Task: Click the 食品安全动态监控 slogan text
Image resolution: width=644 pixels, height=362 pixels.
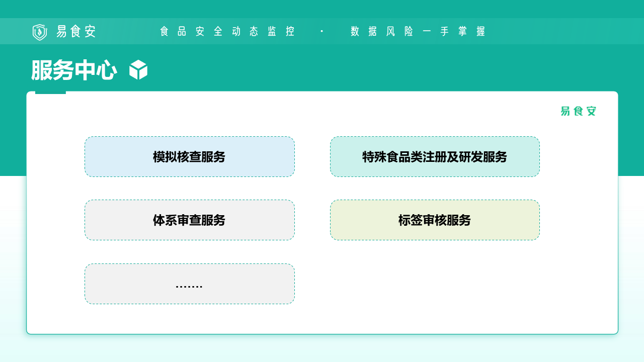Action: pyautogui.click(x=227, y=31)
